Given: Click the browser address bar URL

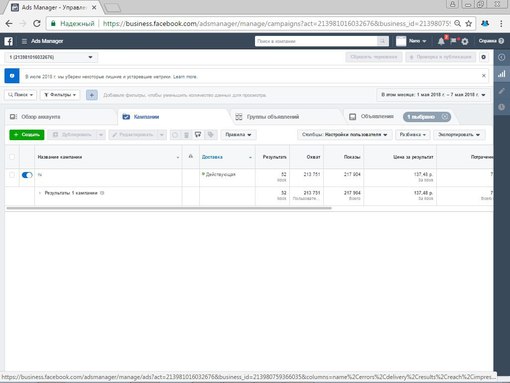Looking at the screenshot, I should coord(277,23).
